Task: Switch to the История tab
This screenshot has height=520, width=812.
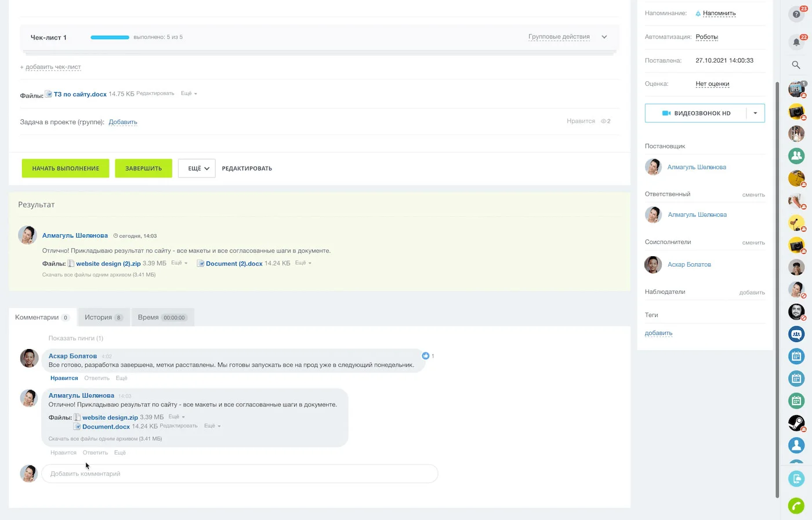Action: (104, 317)
